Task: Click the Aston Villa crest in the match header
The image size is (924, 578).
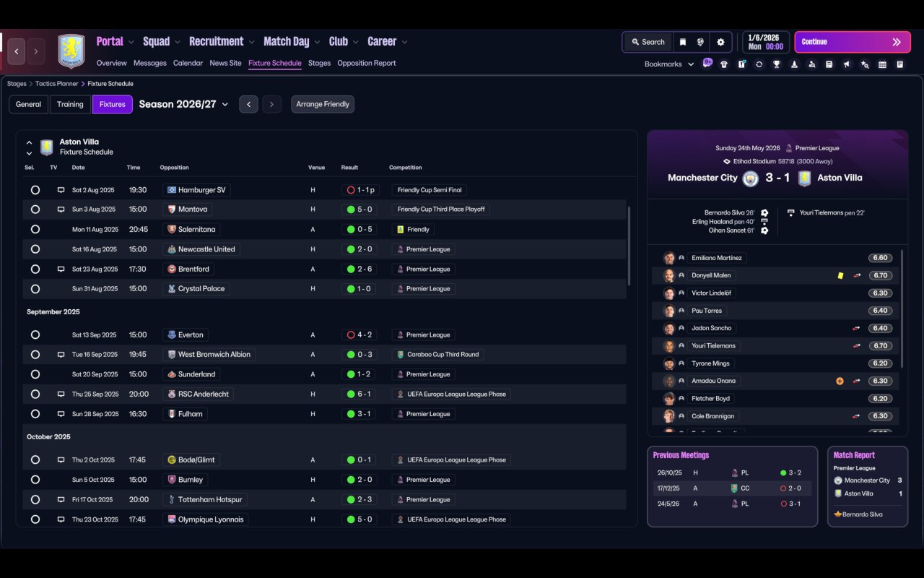Action: (x=804, y=178)
